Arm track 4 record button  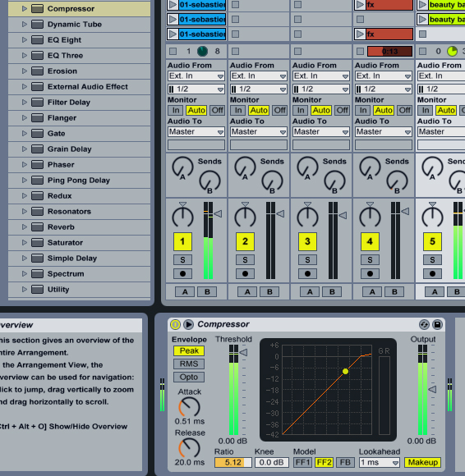pos(370,274)
